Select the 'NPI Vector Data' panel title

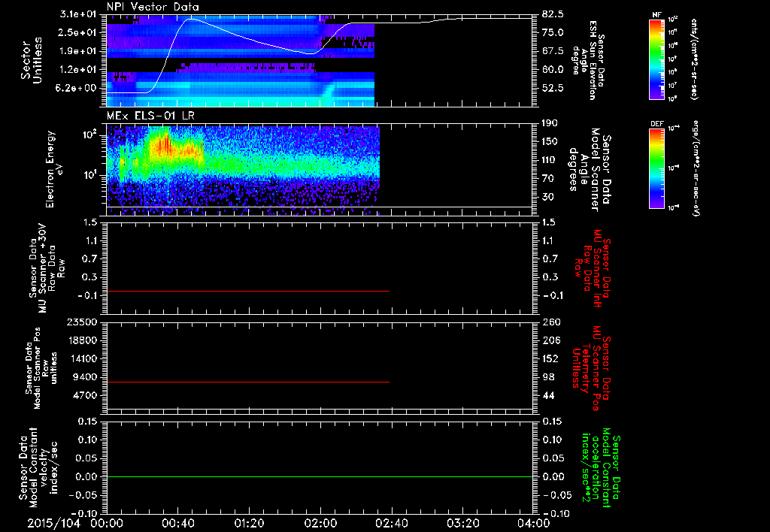(153, 7)
